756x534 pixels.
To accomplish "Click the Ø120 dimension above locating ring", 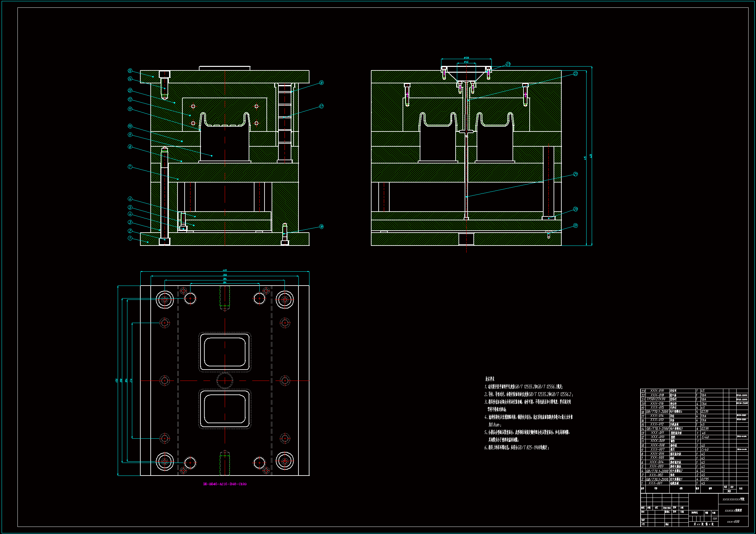I will (466, 58).
